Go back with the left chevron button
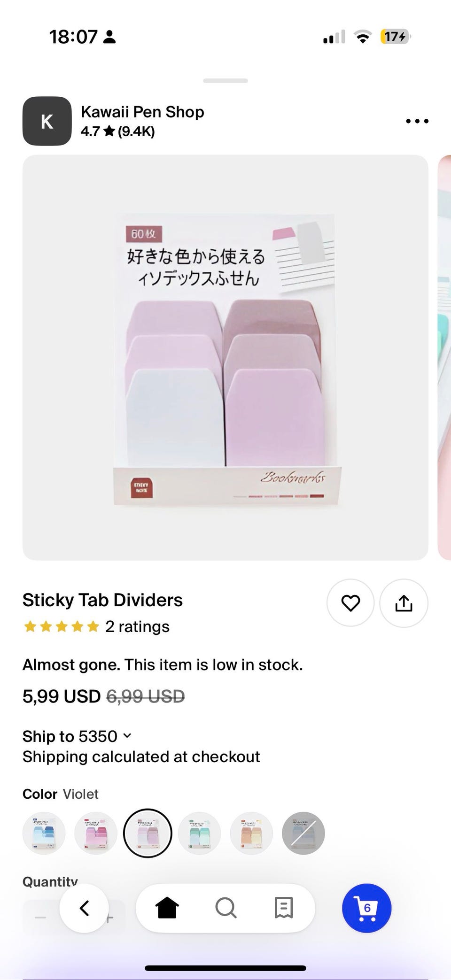 [x=84, y=908]
